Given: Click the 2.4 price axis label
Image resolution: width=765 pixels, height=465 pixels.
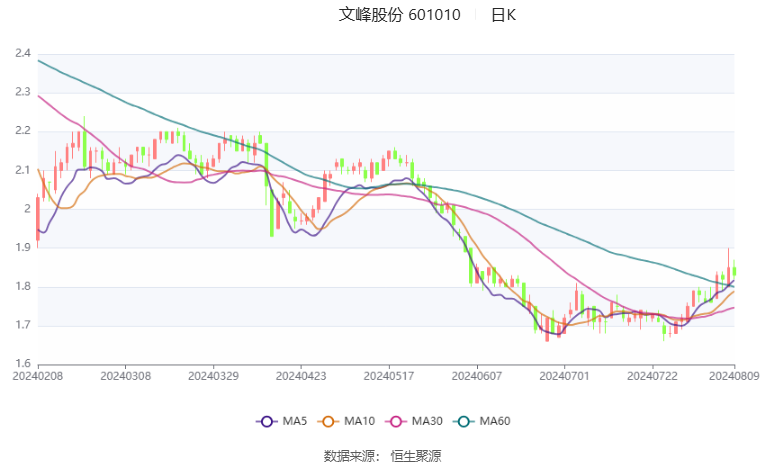Looking at the screenshot, I should click(x=23, y=53).
